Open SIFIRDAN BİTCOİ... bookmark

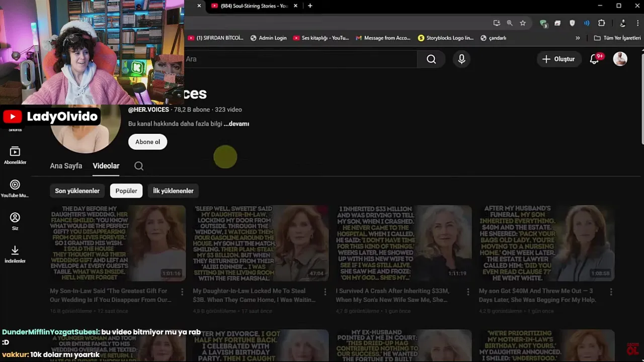coord(215,38)
